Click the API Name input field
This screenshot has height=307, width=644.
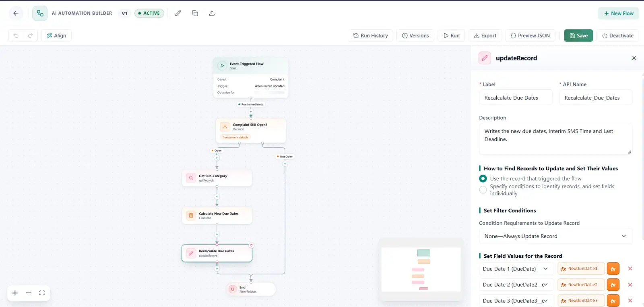(x=596, y=98)
